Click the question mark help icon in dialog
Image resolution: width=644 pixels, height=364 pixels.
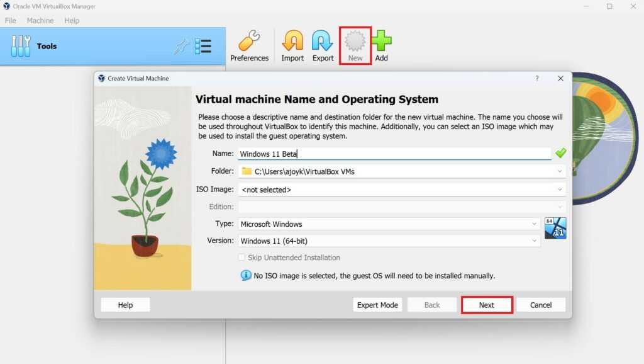coord(537,78)
